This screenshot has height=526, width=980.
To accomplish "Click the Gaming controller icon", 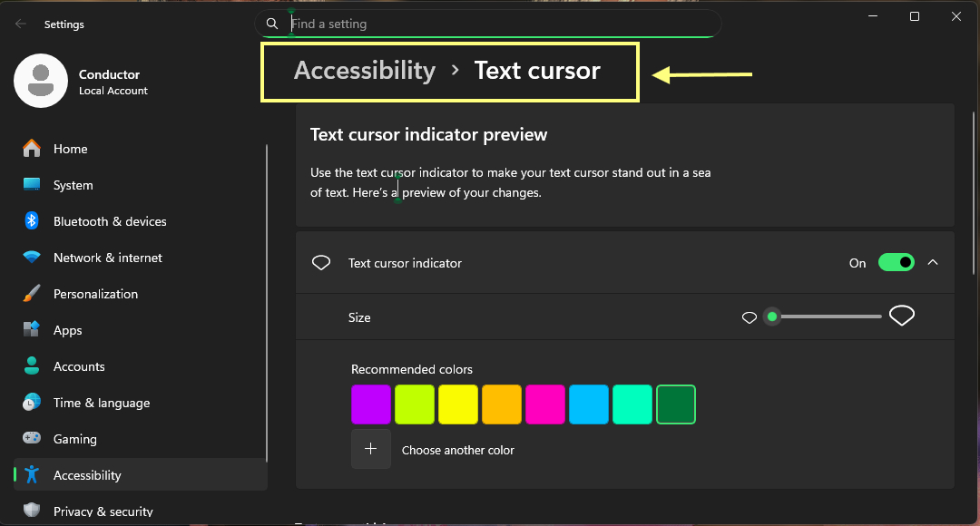I will pos(32,439).
